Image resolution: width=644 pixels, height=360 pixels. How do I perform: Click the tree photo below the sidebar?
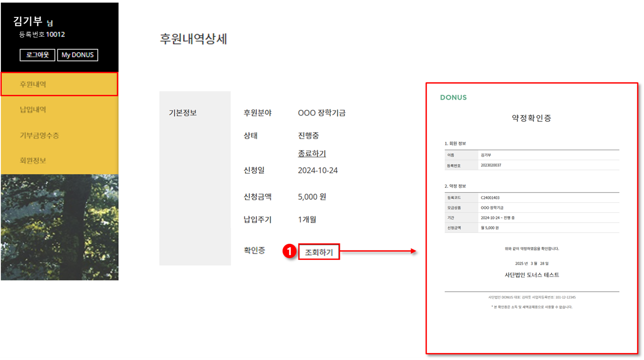pyautogui.click(x=59, y=227)
